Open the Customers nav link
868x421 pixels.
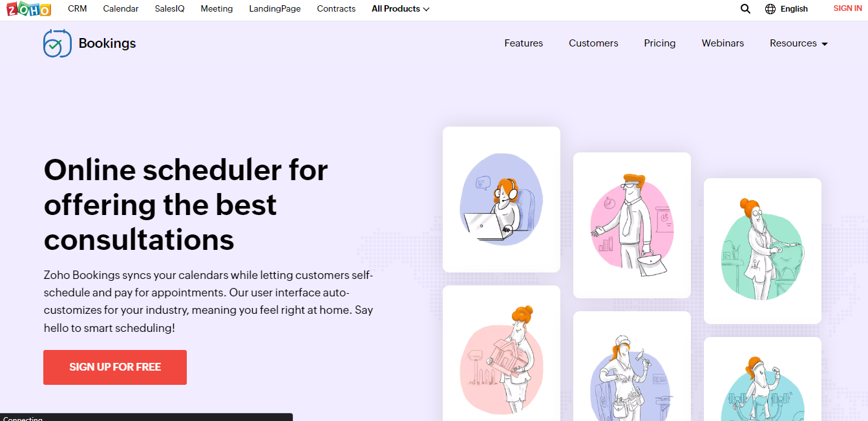click(x=593, y=43)
